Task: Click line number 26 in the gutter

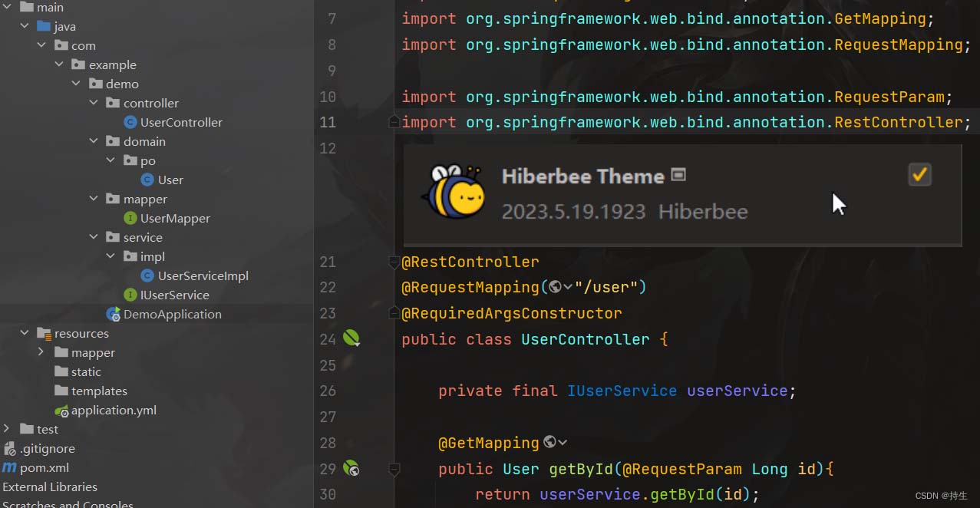Action: click(x=328, y=391)
